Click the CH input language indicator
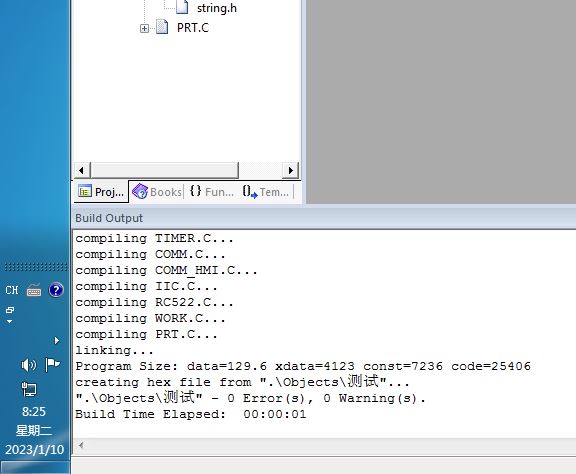Screen dimensions: 576x474 click(x=12, y=290)
